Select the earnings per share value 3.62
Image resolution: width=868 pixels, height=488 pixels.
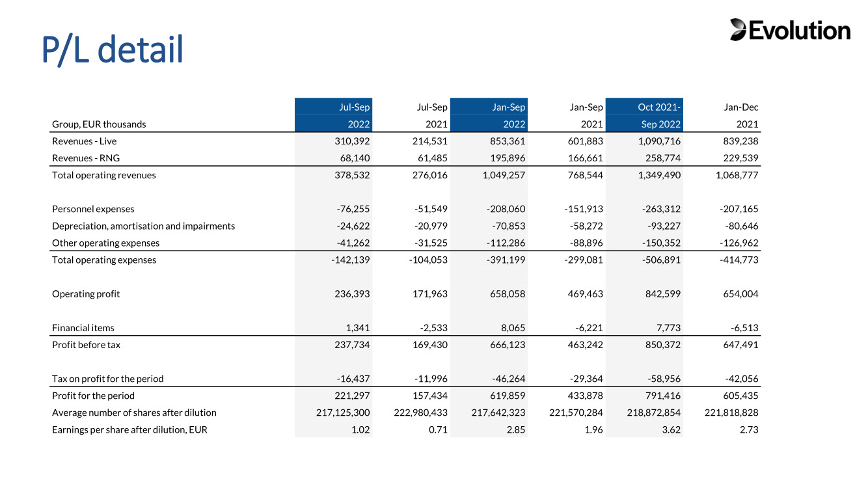[672, 429]
